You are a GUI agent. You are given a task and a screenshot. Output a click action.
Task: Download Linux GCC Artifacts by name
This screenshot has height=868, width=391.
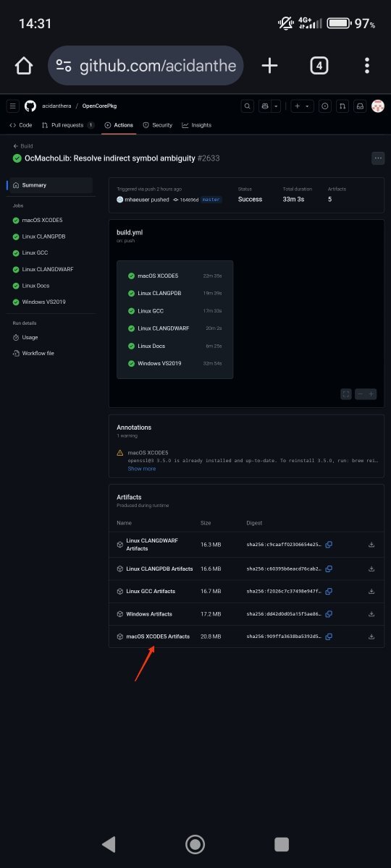[151, 591]
